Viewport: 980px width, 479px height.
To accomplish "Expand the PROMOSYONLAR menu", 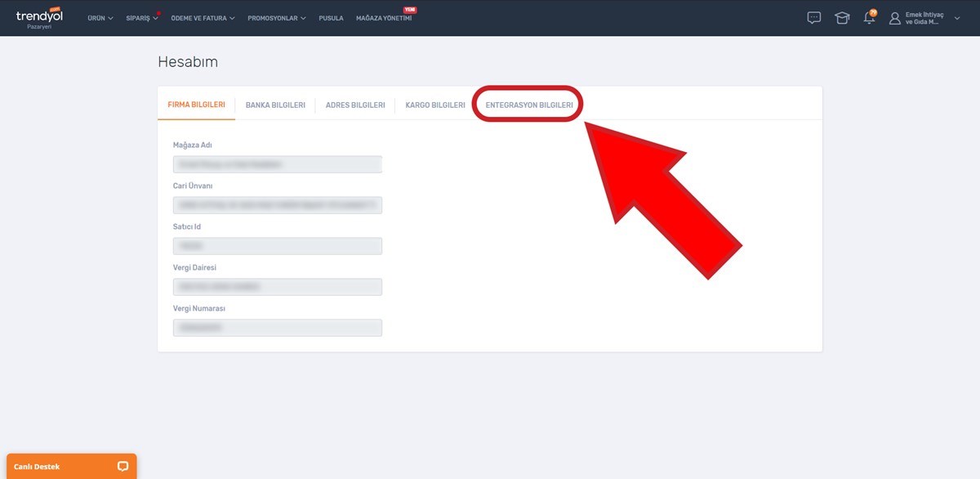I will [277, 18].
